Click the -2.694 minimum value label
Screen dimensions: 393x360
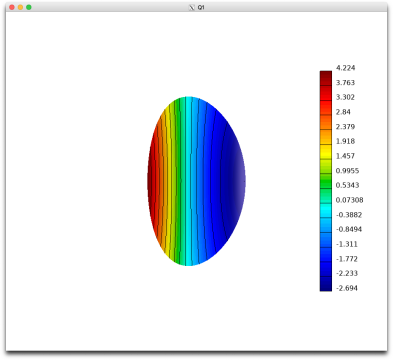[347, 288]
